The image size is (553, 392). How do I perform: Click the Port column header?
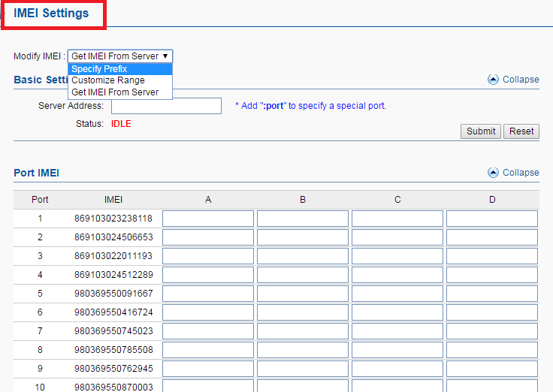[40, 200]
